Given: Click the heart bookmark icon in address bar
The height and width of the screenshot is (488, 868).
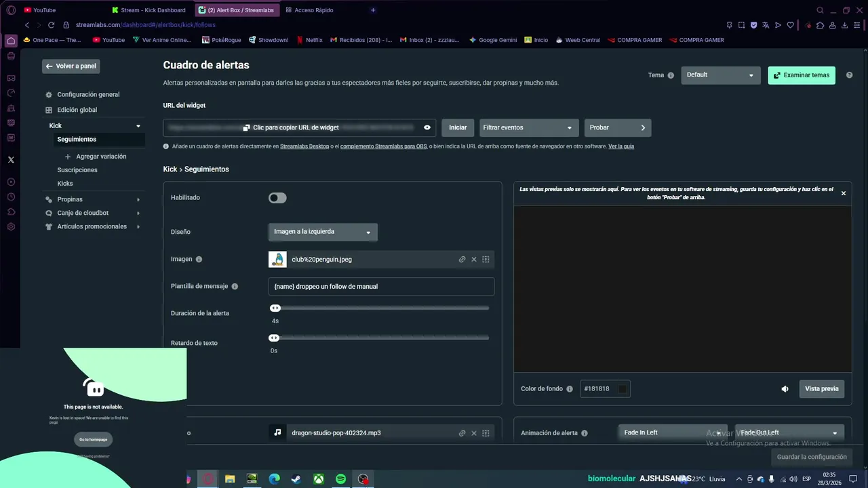Looking at the screenshot, I should point(790,25).
